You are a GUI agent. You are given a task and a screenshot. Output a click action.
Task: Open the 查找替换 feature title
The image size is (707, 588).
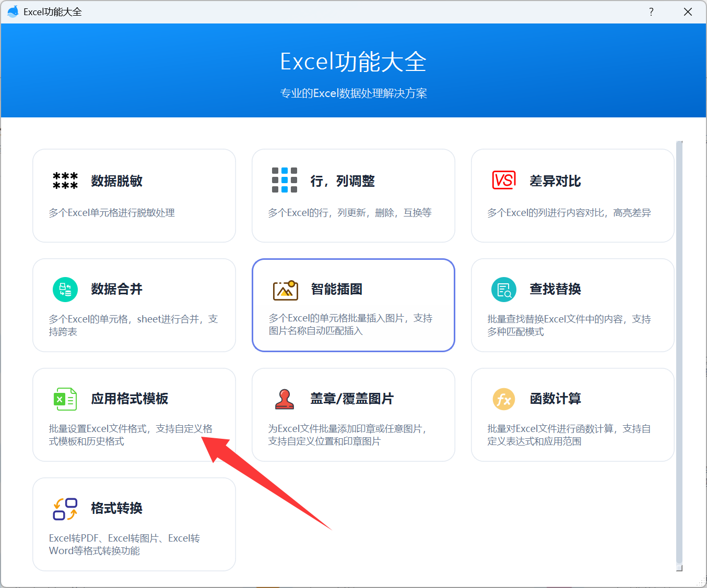pos(556,289)
